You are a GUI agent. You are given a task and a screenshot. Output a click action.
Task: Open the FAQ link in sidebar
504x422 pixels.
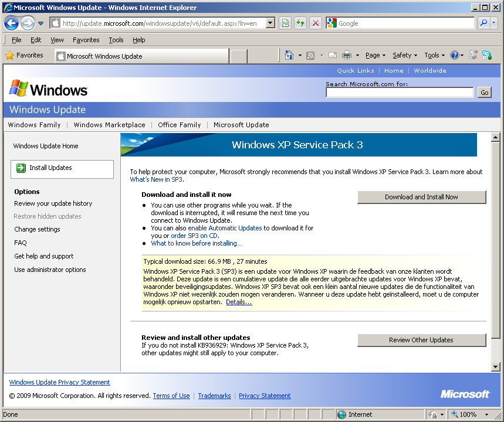click(x=21, y=243)
